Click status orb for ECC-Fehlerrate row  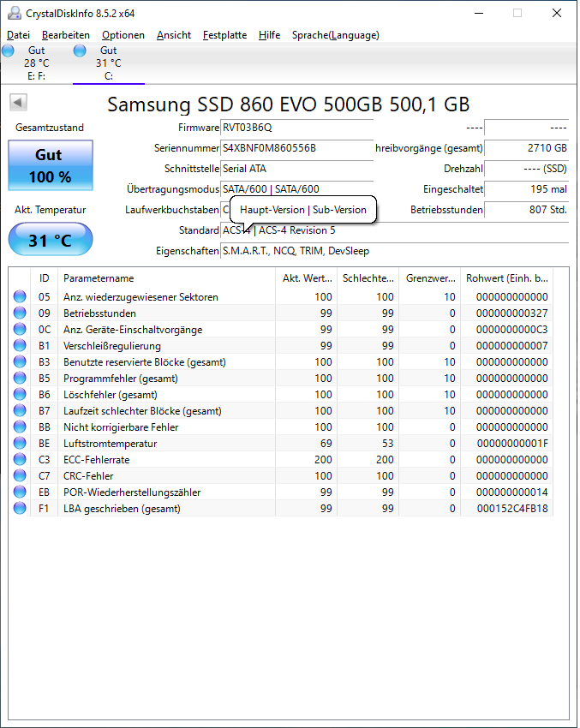pyautogui.click(x=20, y=459)
